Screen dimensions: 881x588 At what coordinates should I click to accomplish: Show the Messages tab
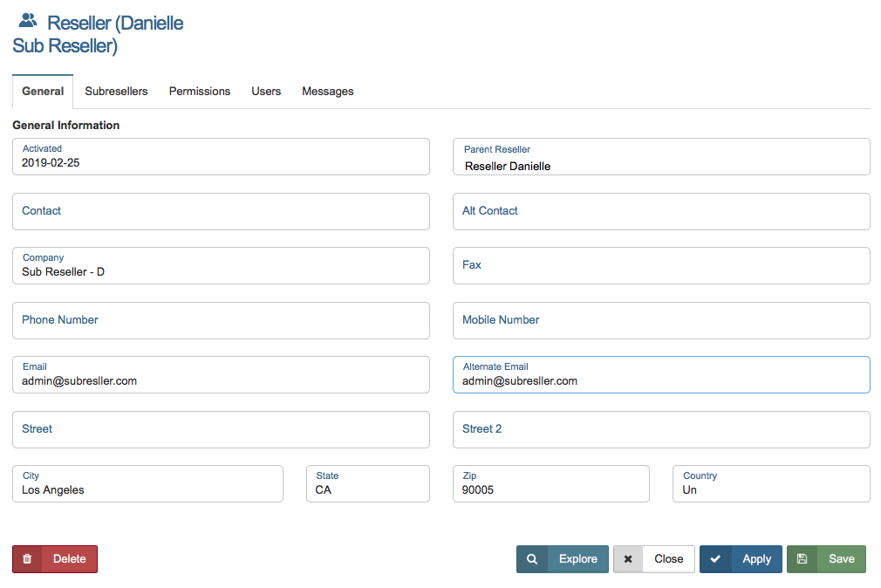(x=327, y=92)
